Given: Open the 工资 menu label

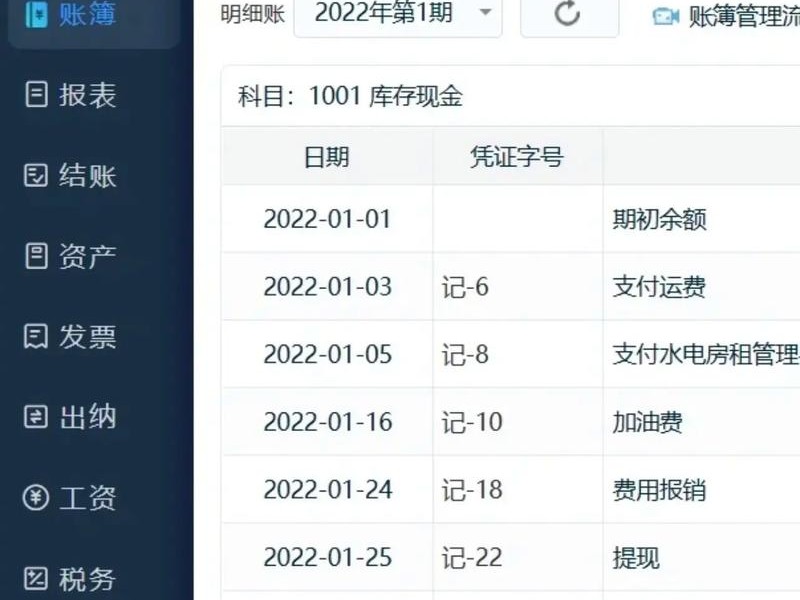Looking at the screenshot, I should [x=87, y=498].
